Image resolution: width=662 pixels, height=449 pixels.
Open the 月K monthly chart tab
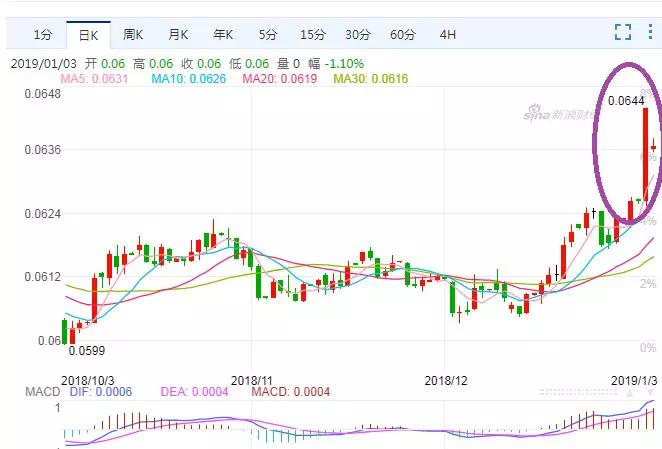coord(178,35)
